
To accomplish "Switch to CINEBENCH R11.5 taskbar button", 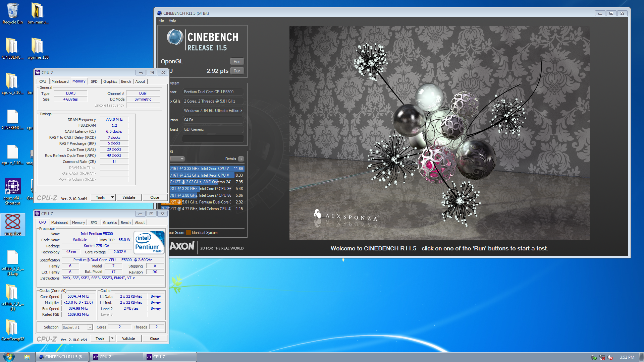I will 62,357.
